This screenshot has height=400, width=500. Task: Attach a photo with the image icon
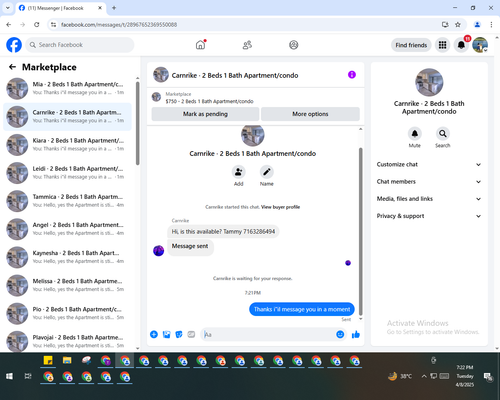166,334
